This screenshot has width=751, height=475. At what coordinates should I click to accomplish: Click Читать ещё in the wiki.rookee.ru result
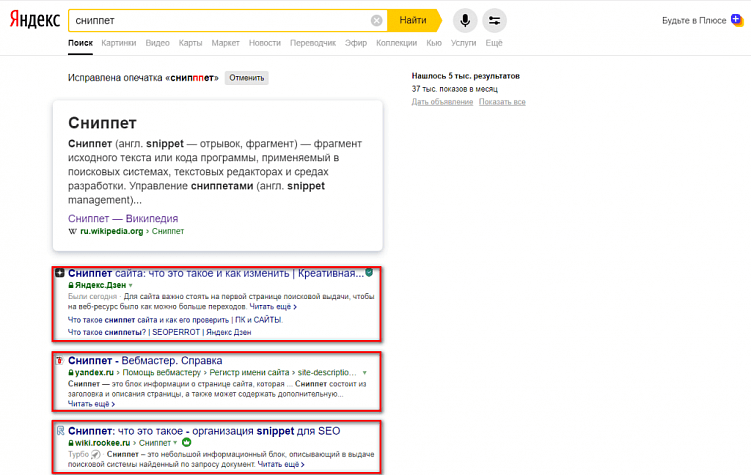click(281, 464)
